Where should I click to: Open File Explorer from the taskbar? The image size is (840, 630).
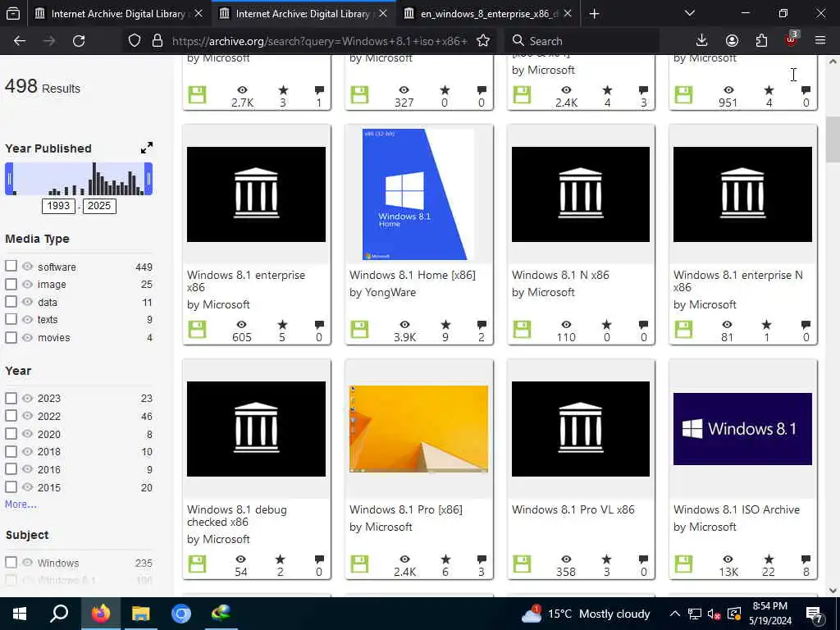pyautogui.click(x=141, y=614)
